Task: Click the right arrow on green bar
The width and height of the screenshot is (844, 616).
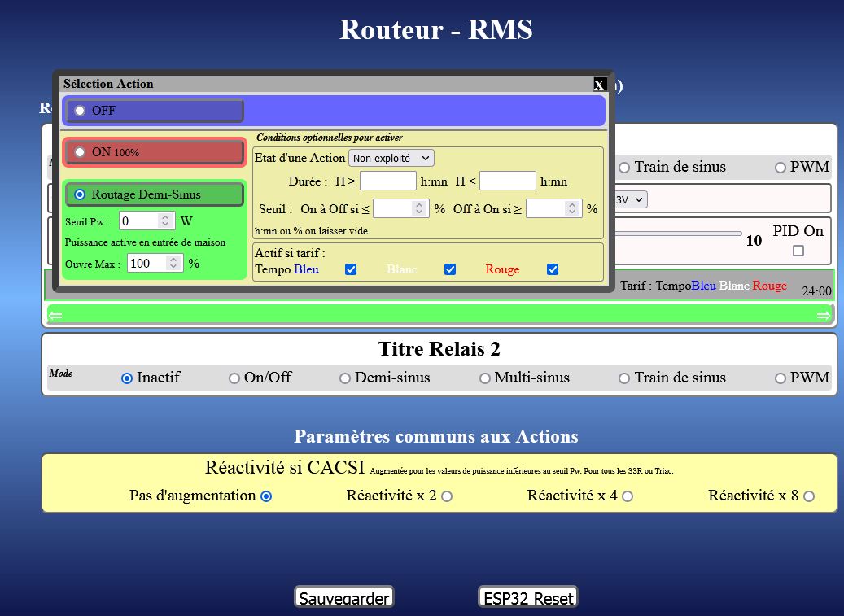Action: pos(823,315)
